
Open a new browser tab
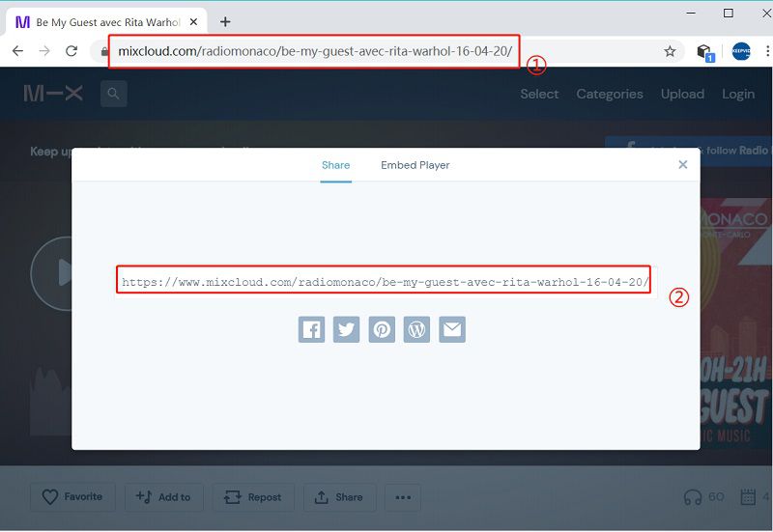click(225, 21)
